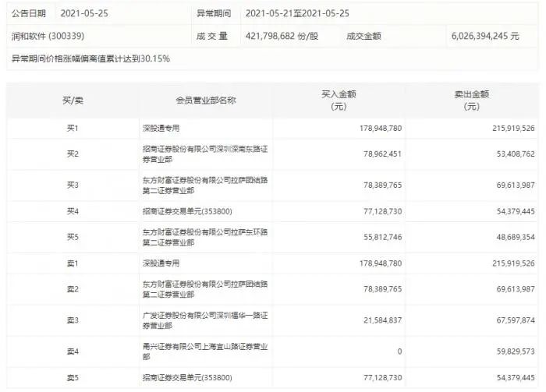Select the 买1 深股通专用 row
Viewport: 546px width, 392px height.
(x=272, y=128)
